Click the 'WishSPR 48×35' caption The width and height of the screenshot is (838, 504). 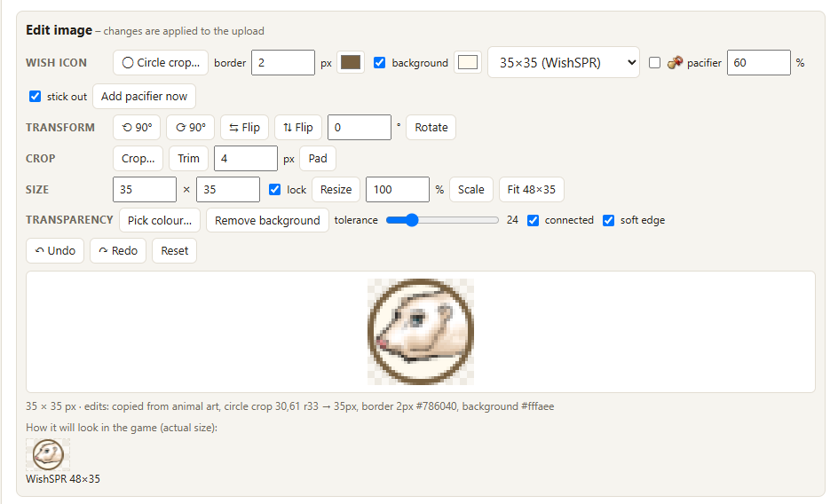[x=62, y=479]
